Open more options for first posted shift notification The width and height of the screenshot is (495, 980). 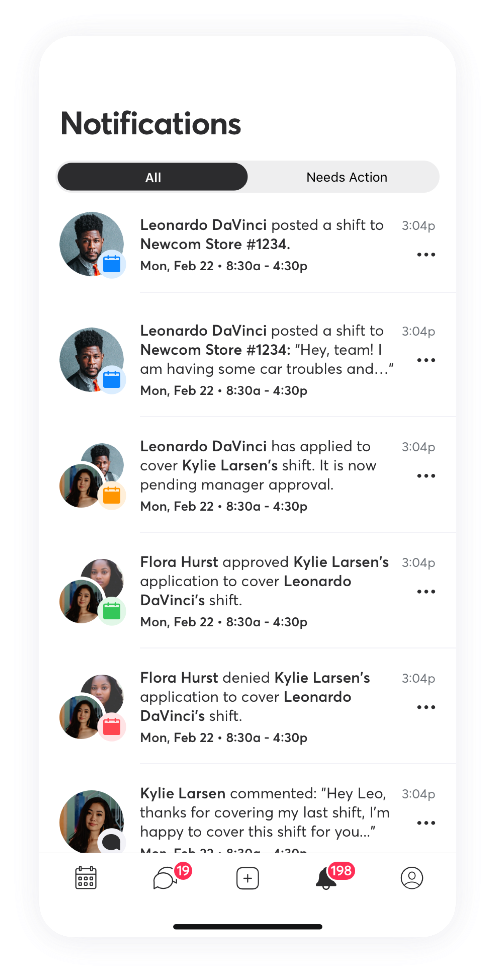point(426,254)
